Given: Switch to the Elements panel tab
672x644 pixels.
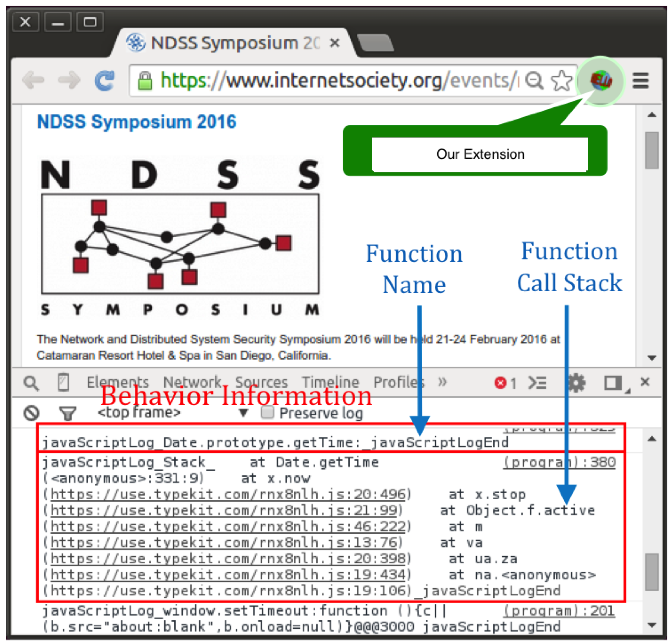Looking at the screenshot, I should tap(118, 382).
